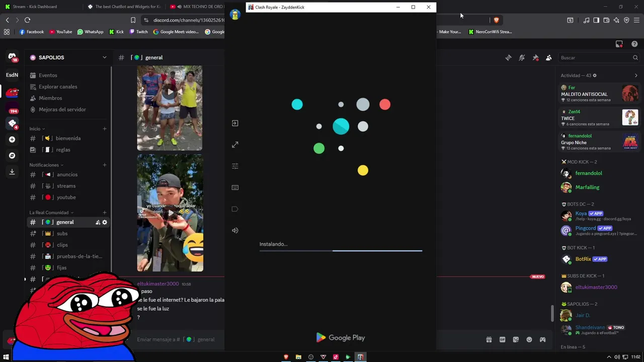
Task: Click the exit icon in Clash Royale sidebar
Action: coord(235,123)
